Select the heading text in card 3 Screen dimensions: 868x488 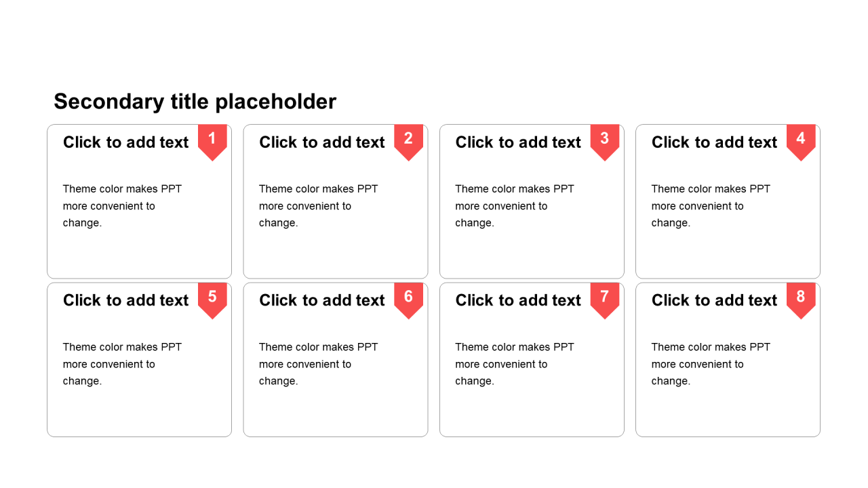click(518, 142)
